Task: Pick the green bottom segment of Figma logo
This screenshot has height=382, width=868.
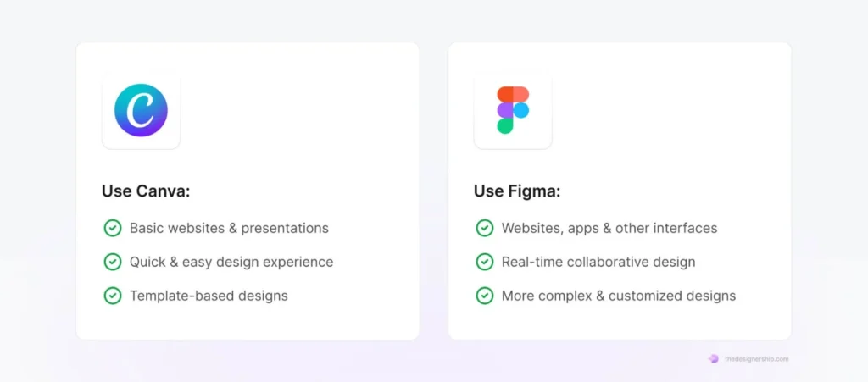Action: pos(505,125)
